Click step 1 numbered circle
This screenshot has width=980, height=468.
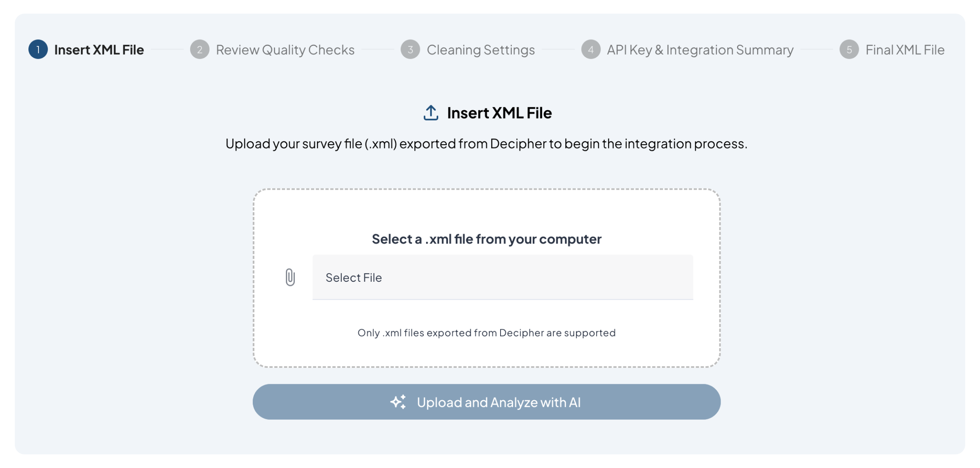[38, 49]
